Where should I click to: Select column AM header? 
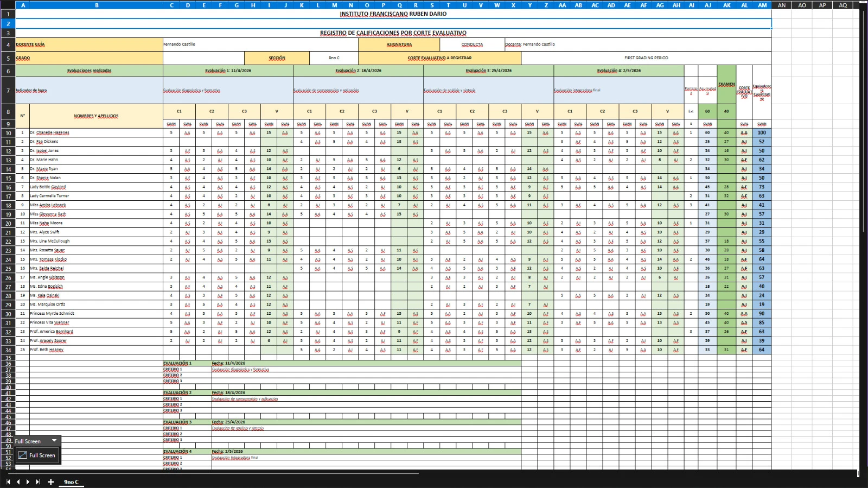pyautogui.click(x=762, y=5)
